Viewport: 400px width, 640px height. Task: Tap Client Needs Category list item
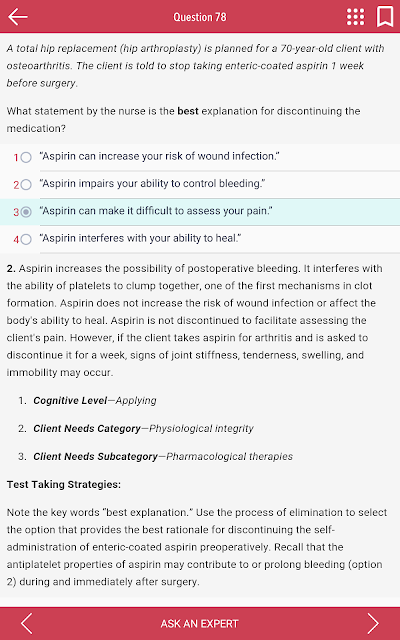click(x=143, y=428)
